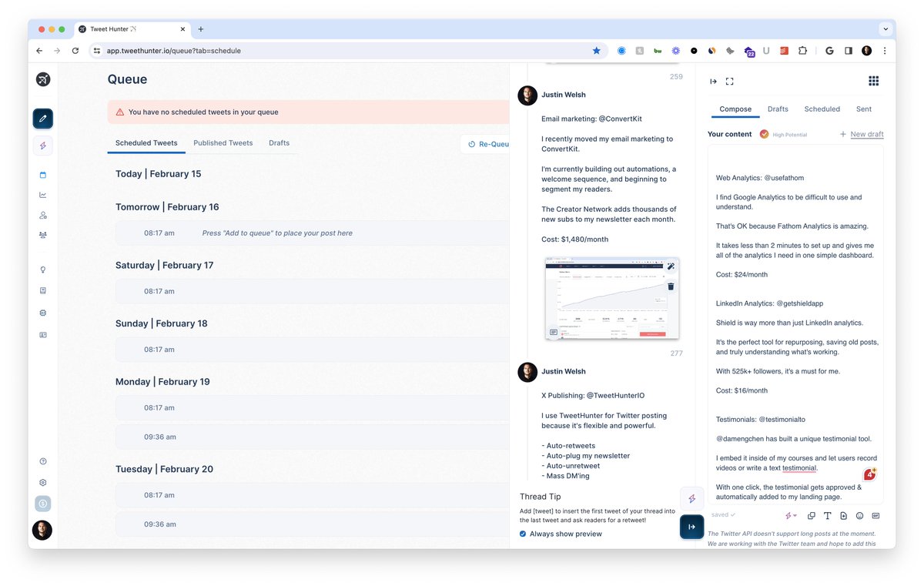
Task: Click the High Potential indicator badge
Action: [x=784, y=134]
